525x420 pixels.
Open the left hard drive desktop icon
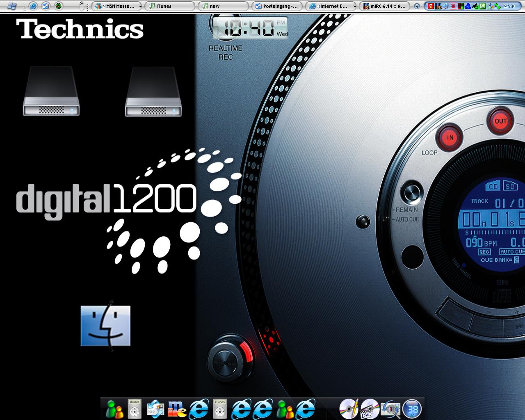(51, 91)
